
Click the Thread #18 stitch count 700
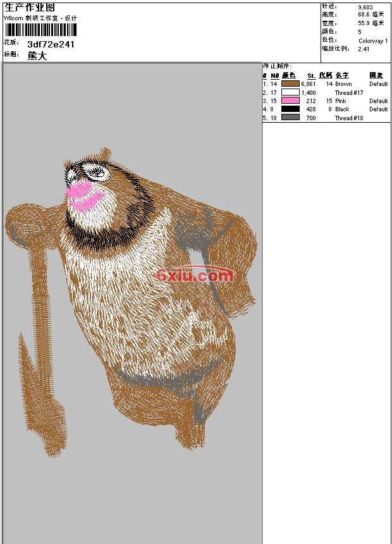(x=311, y=118)
